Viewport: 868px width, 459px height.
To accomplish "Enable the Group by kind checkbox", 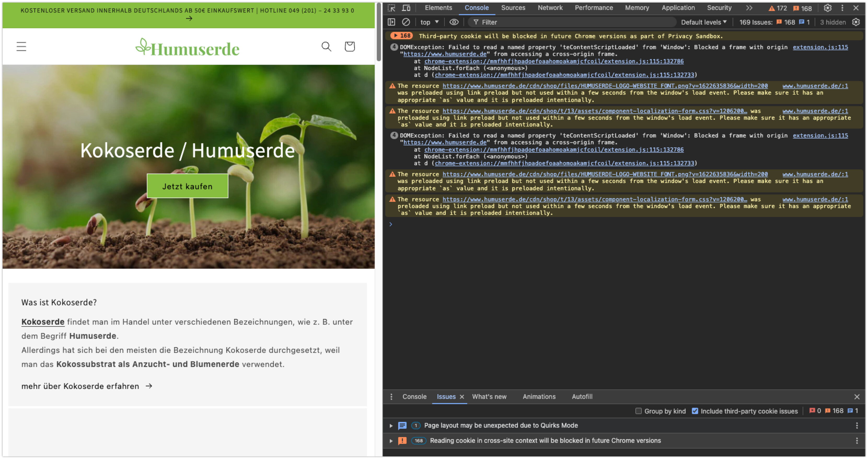I will click(x=638, y=411).
